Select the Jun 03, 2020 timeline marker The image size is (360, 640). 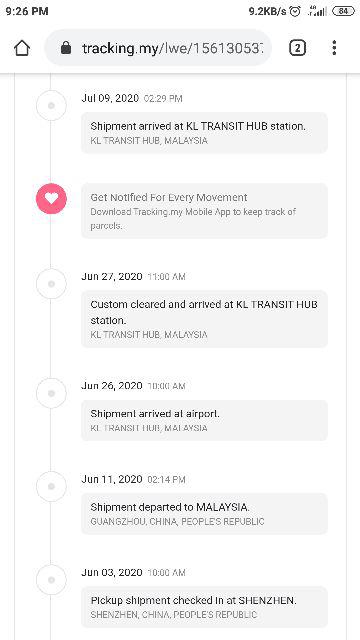51,580
